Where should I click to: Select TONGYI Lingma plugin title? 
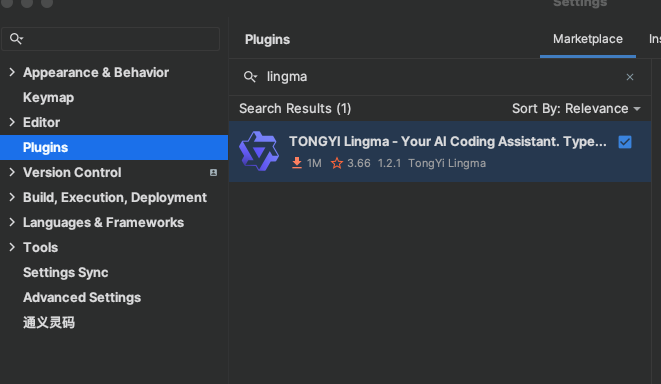point(448,142)
